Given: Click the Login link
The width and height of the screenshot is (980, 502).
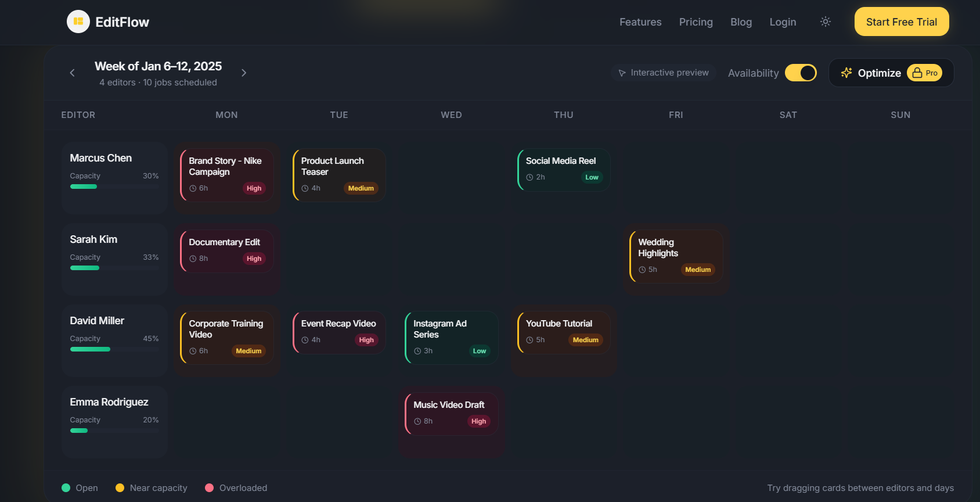Looking at the screenshot, I should coord(783,22).
